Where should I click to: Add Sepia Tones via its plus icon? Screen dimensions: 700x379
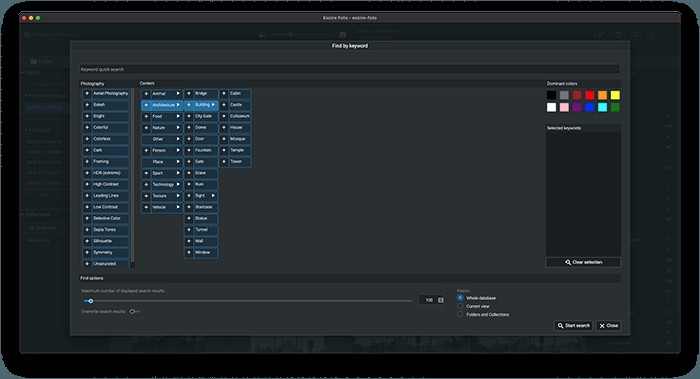[x=87, y=230]
